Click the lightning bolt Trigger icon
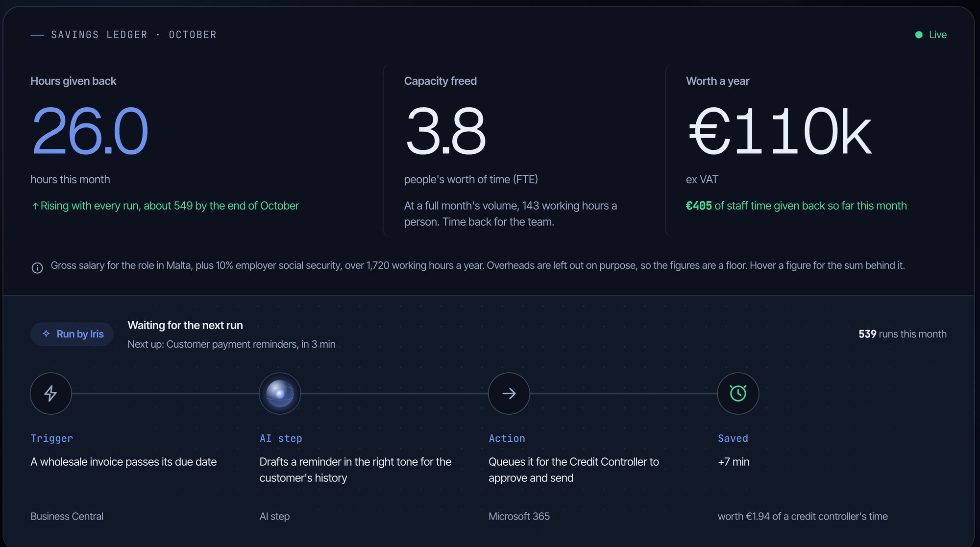This screenshot has width=980, height=547. 50,393
